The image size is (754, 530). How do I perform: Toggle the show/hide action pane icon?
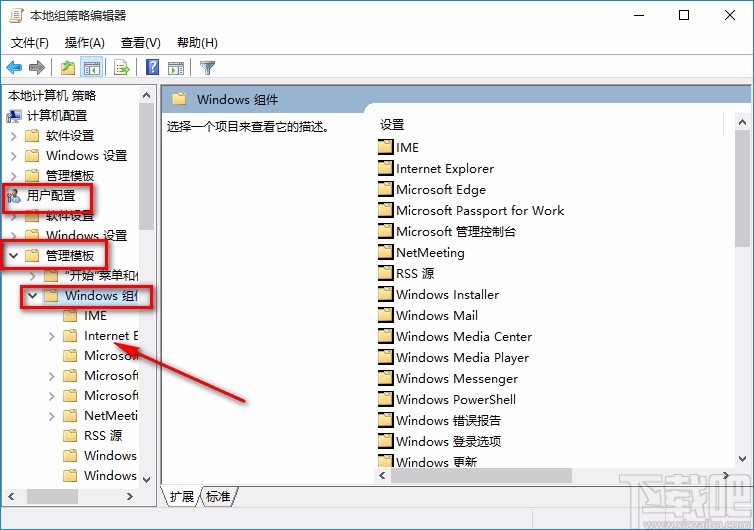176,68
